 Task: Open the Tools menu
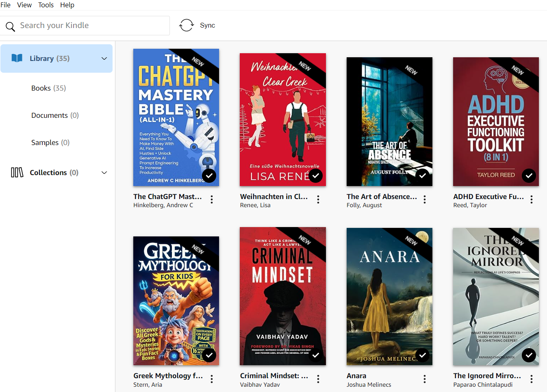[x=46, y=5]
